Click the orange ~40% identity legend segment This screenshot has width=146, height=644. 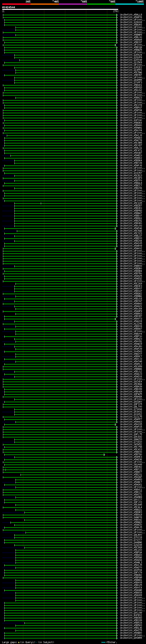[45, 4]
